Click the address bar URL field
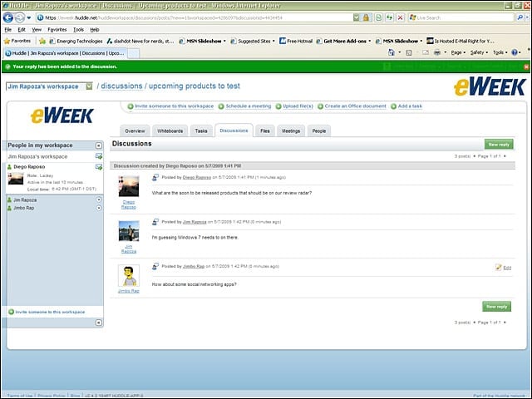532x399 pixels. pos(194,17)
